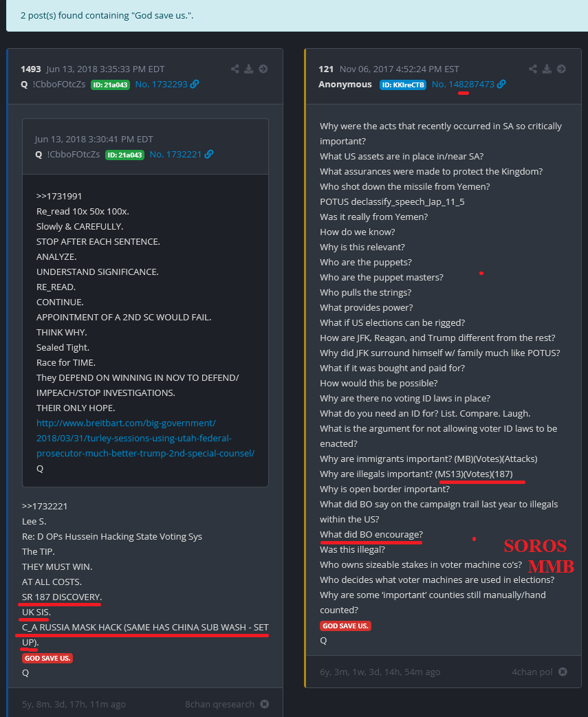This screenshot has width=588, height=717.
Task: Open post 1493 with the arrow icon
Action: [263, 69]
